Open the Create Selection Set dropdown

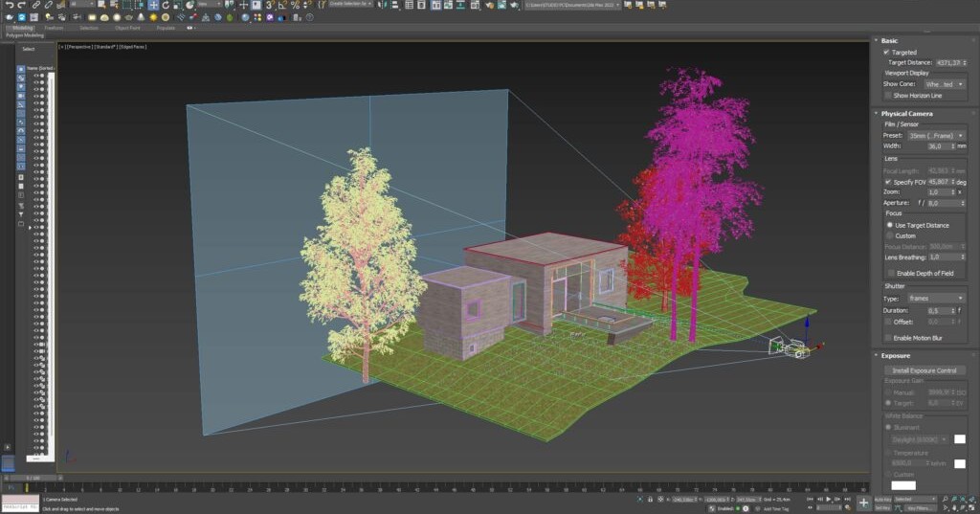point(351,5)
